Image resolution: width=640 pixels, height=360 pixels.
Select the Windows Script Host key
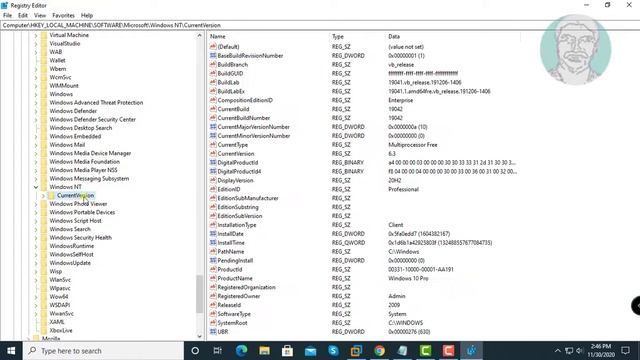pyautogui.click(x=76, y=221)
